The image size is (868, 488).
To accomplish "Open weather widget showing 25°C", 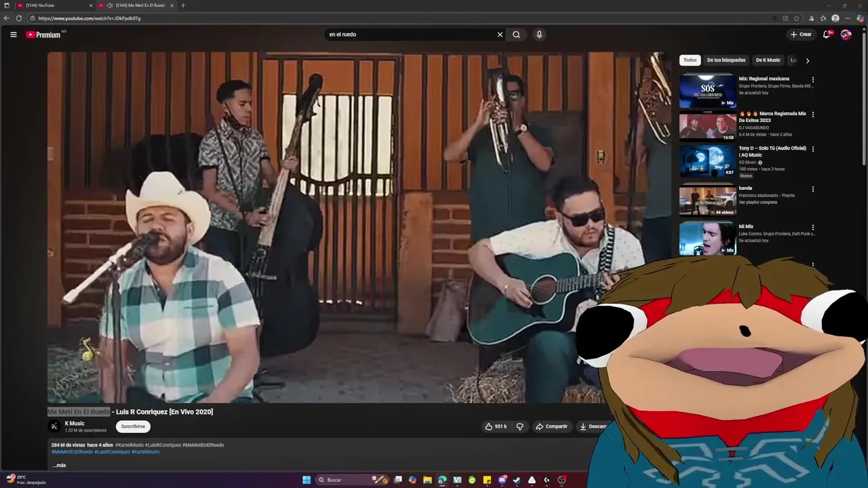I will pyautogui.click(x=26, y=480).
